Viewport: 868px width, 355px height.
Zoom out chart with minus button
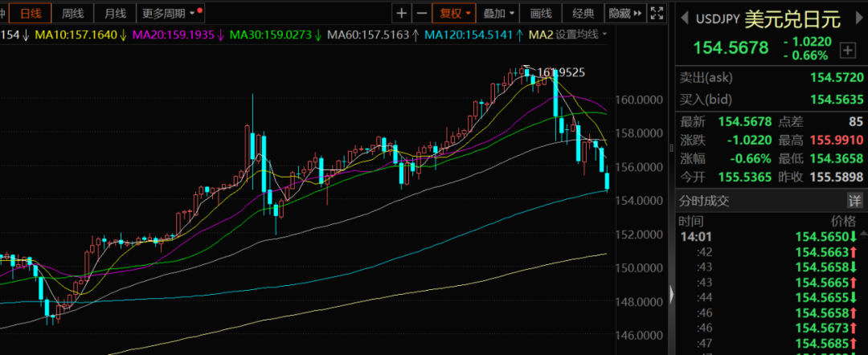(x=422, y=13)
